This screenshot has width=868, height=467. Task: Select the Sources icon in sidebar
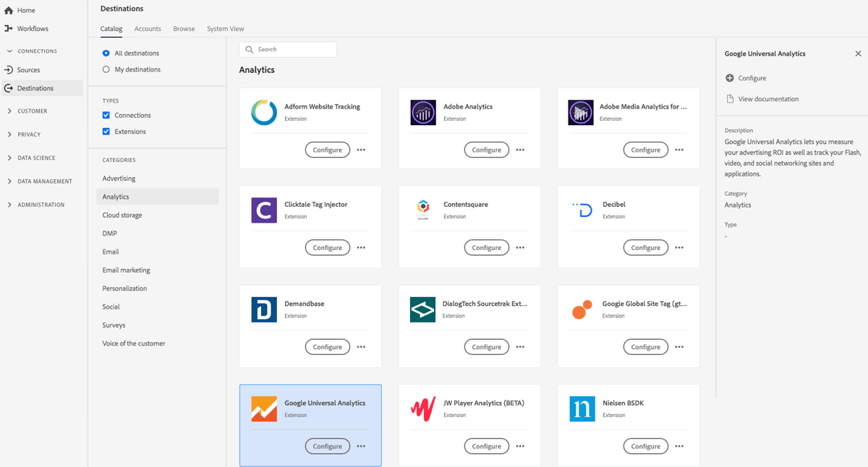(x=7, y=69)
